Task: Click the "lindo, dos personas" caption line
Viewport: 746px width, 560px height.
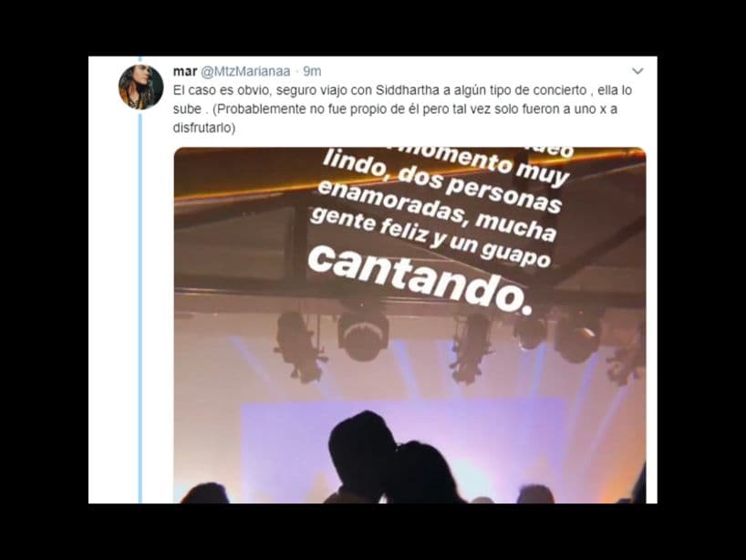Action: tap(443, 182)
